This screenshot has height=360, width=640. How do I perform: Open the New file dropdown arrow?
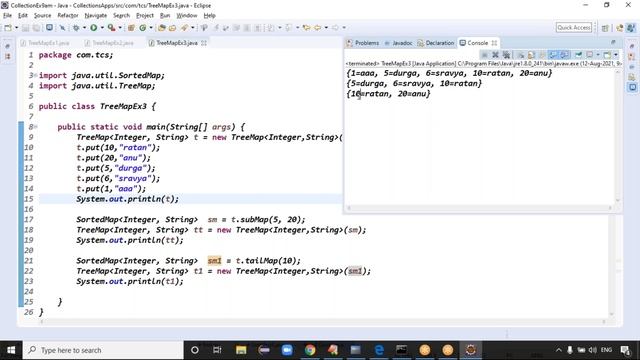16,28
